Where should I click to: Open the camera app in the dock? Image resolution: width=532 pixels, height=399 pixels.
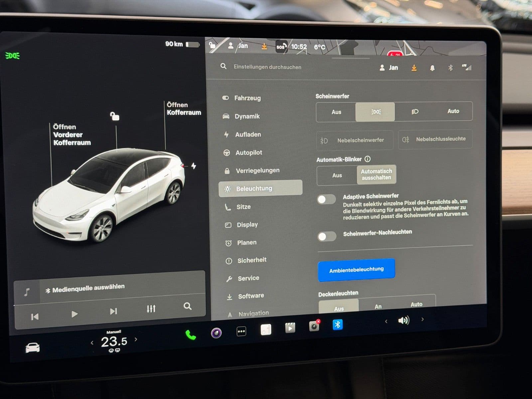216,332
